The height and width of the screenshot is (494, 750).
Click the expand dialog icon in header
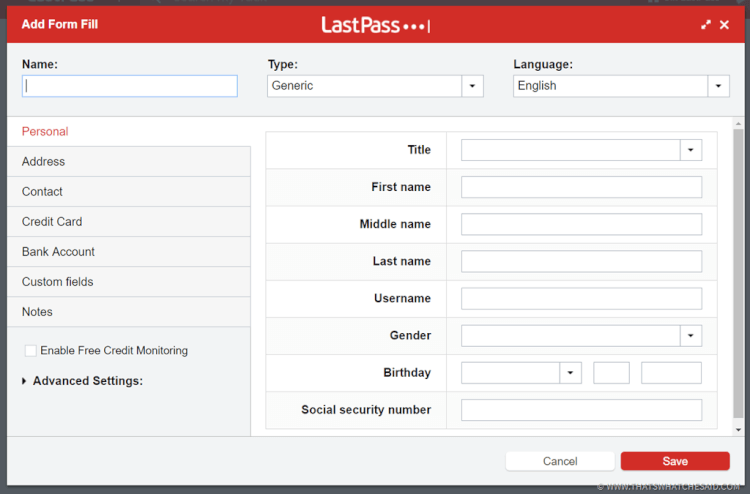pos(706,25)
